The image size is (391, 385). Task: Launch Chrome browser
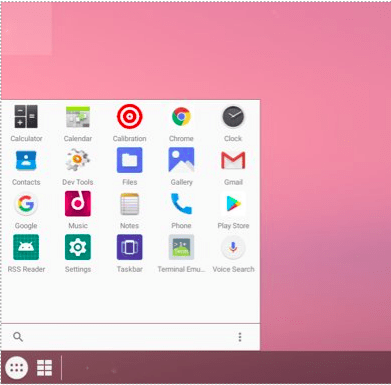[x=181, y=117]
